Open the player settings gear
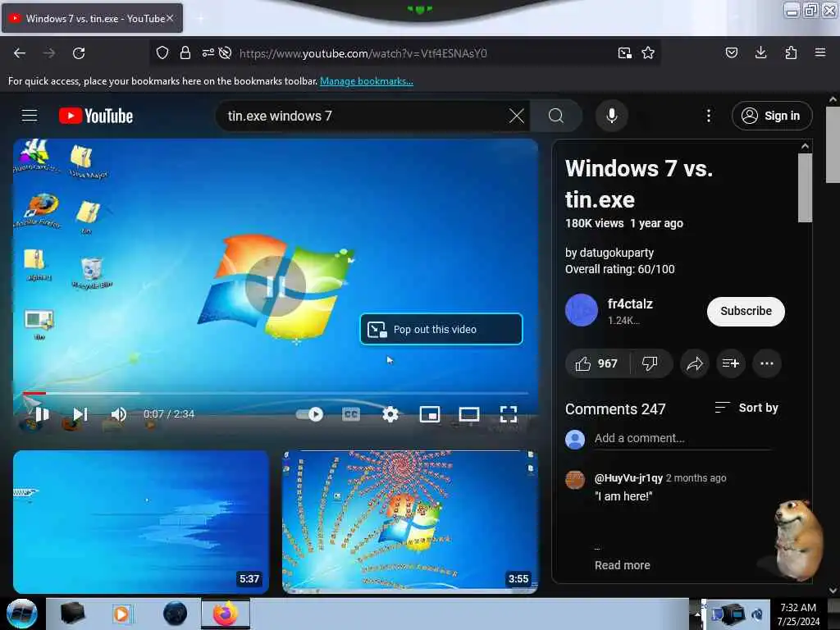This screenshot has height=630, width=840. pos(390,414)
